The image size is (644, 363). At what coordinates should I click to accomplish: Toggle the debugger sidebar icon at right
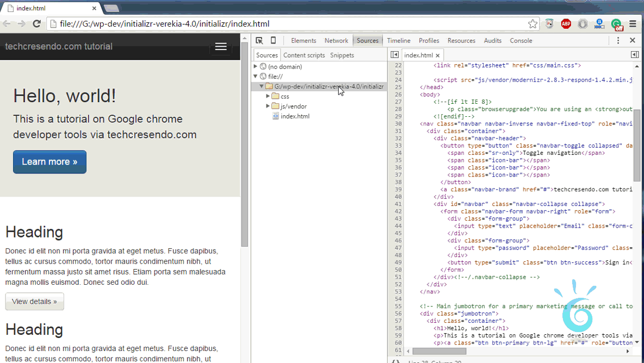point(635,54)
